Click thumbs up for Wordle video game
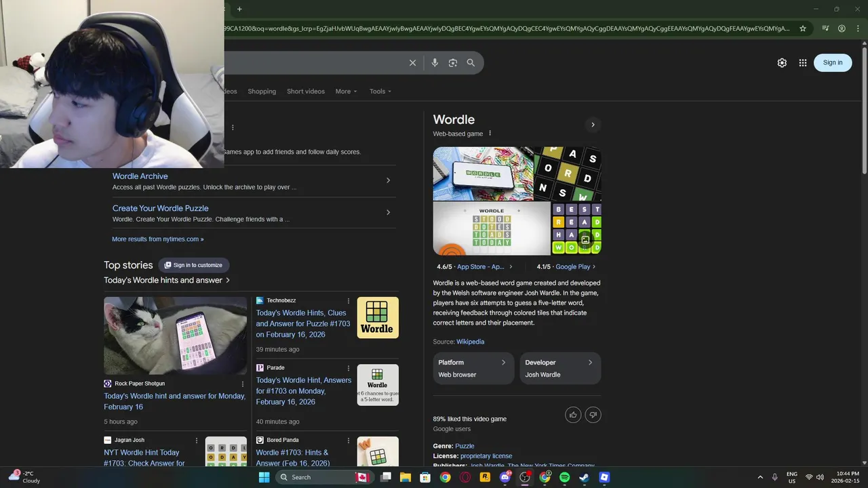 [573, 415]
